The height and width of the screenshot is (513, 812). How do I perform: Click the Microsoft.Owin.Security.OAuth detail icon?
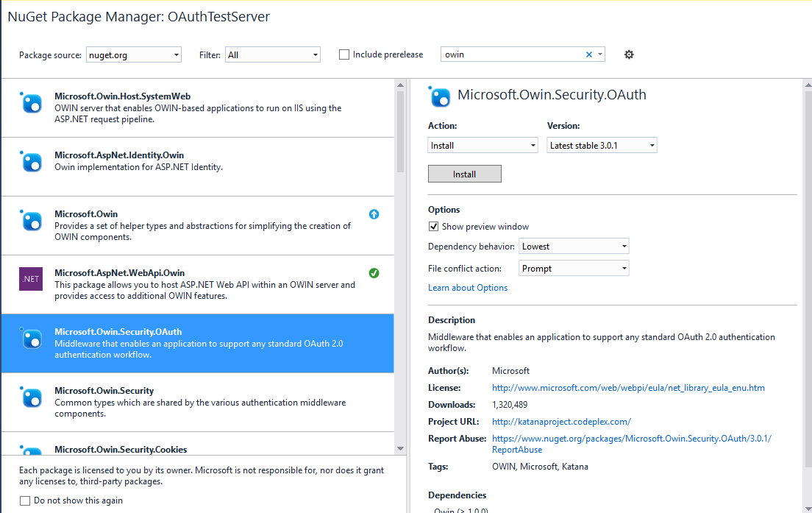pyautogui.click(x=439, y=95)
